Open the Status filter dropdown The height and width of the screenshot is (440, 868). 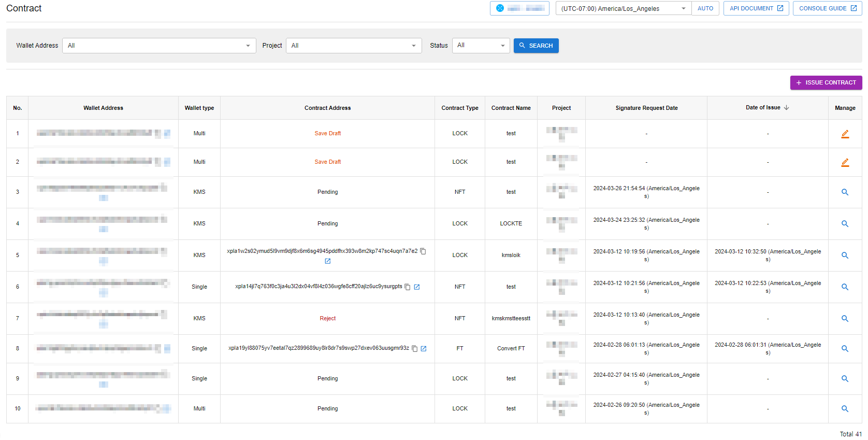click(x=481, y=46)
